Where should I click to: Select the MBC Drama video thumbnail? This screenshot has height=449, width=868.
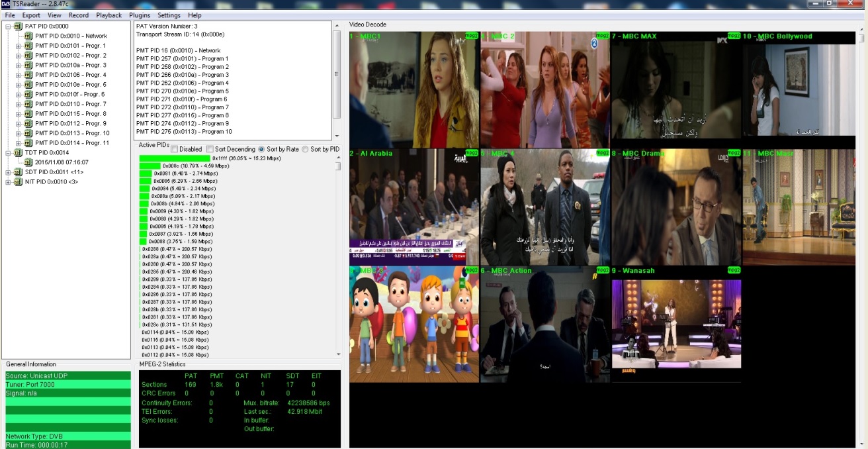675,207
